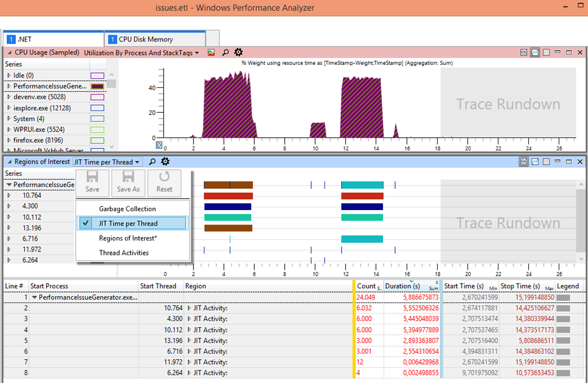The height and width of the screenshot is (383, 588).
Task: Toggle WPRUI.exe series color swatch
Action: [98, 130]
